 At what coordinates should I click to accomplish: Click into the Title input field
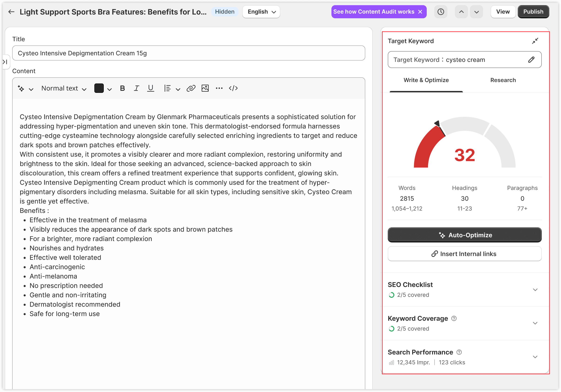[x=188, y=53]
